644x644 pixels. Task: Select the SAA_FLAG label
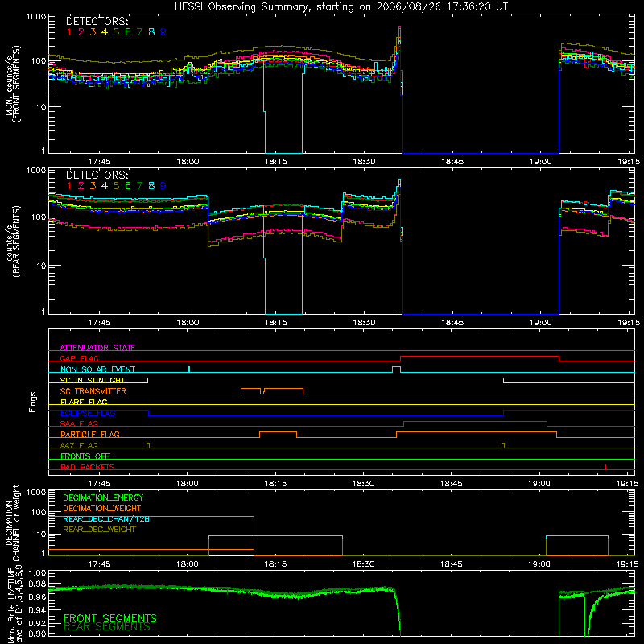tap(79, 423)
